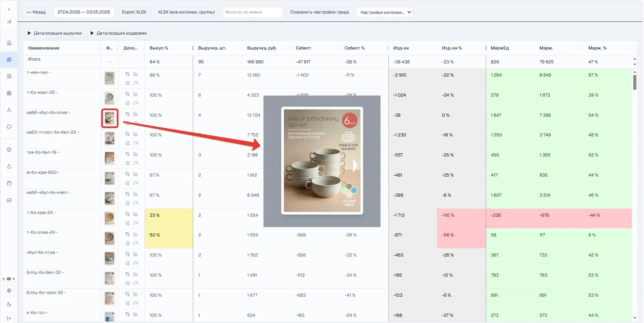Click the -338 margin per unit cell

[510, 218]
